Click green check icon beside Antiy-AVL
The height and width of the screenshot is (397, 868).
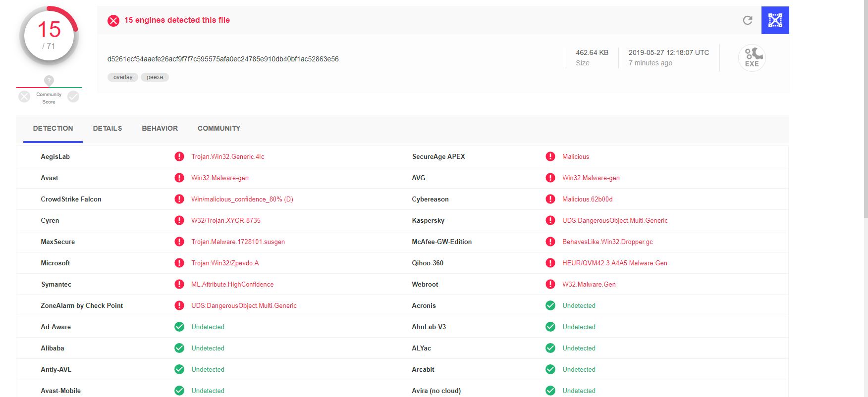[179, 369]
